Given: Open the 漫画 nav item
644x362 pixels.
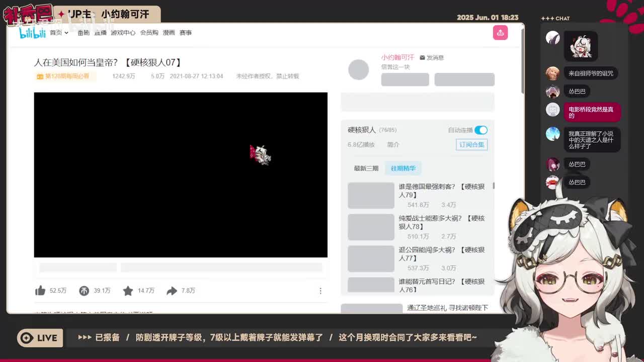Looking at the screenshot, I should coord(169,33).
